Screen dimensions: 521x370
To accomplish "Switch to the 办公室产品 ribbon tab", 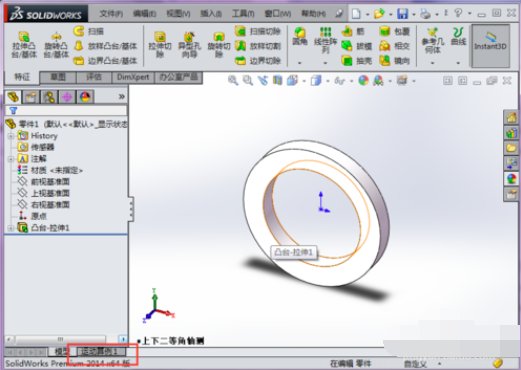I will pos(178,77).
